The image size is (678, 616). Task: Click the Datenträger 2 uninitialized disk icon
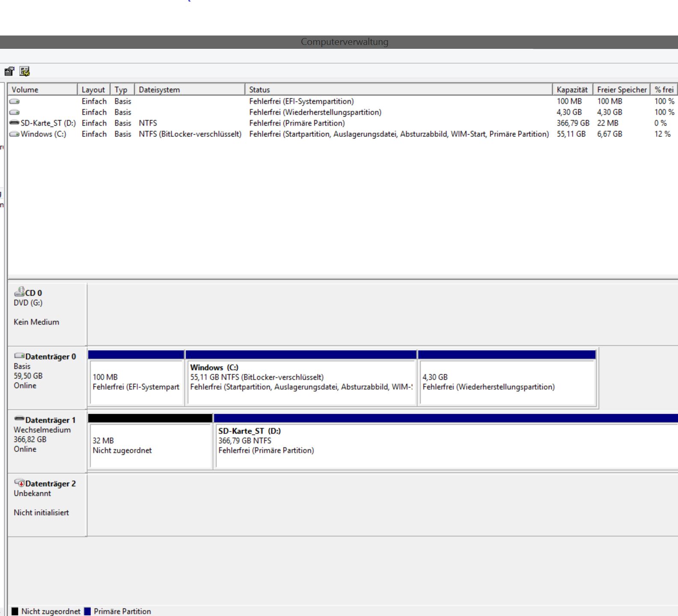[19, 483]
